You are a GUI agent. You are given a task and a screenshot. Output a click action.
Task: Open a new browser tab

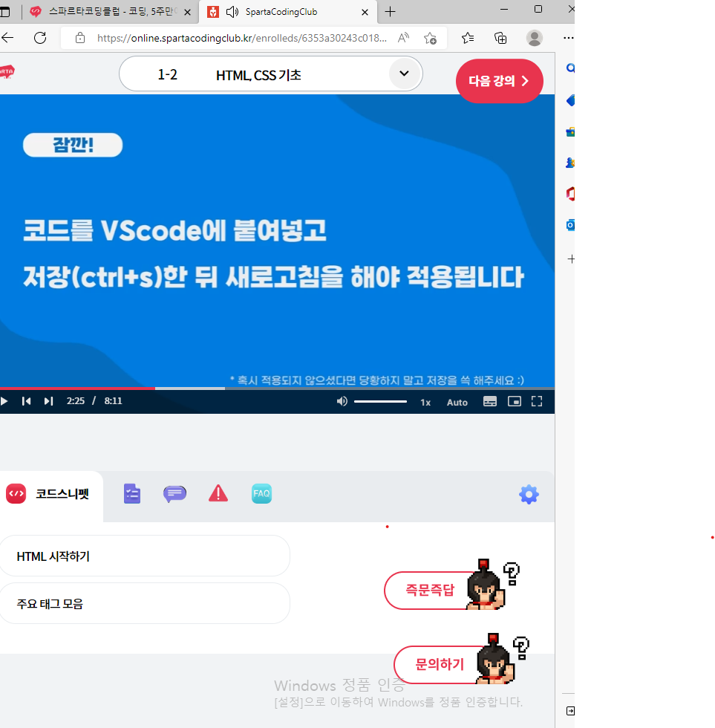pyautogui.click(x=391, y=12)
